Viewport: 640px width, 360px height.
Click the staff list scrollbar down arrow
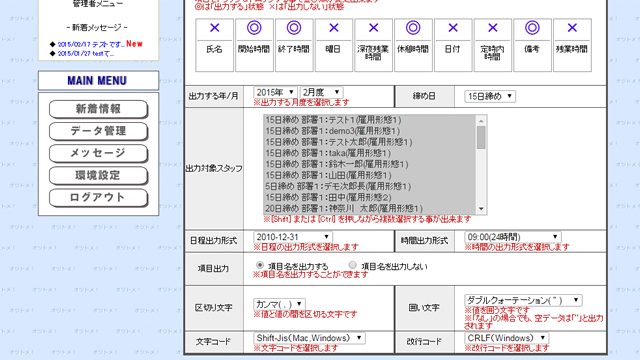[x=481, y=209]
